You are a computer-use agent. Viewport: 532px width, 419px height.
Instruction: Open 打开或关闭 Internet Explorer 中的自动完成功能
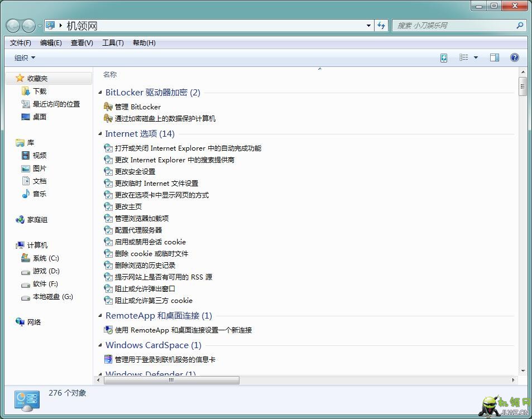tap(188, 148)
